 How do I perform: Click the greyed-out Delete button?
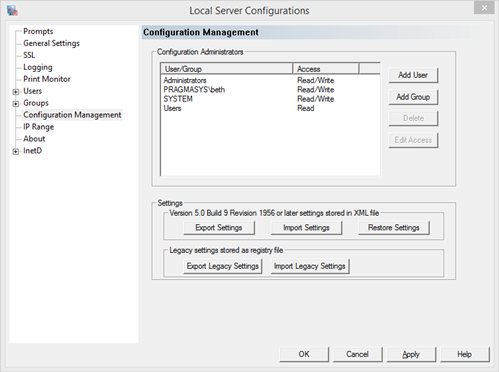[x=413, y=118]
